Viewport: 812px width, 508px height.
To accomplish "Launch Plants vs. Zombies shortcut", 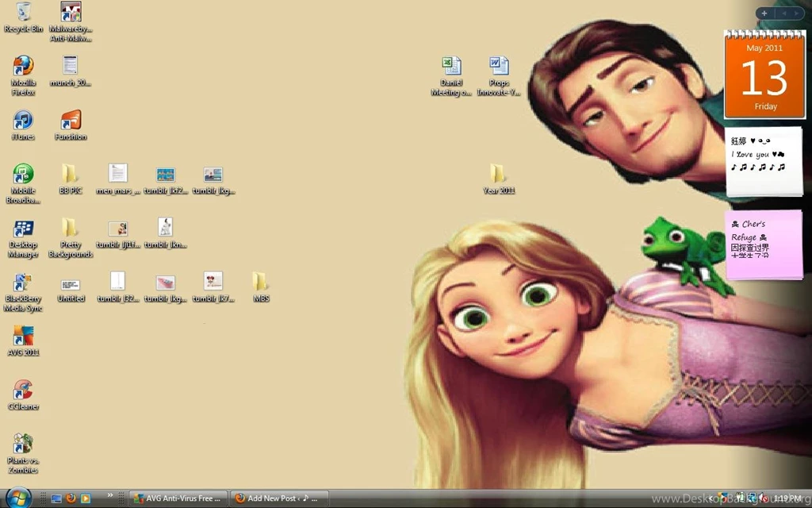I will 23,453.
